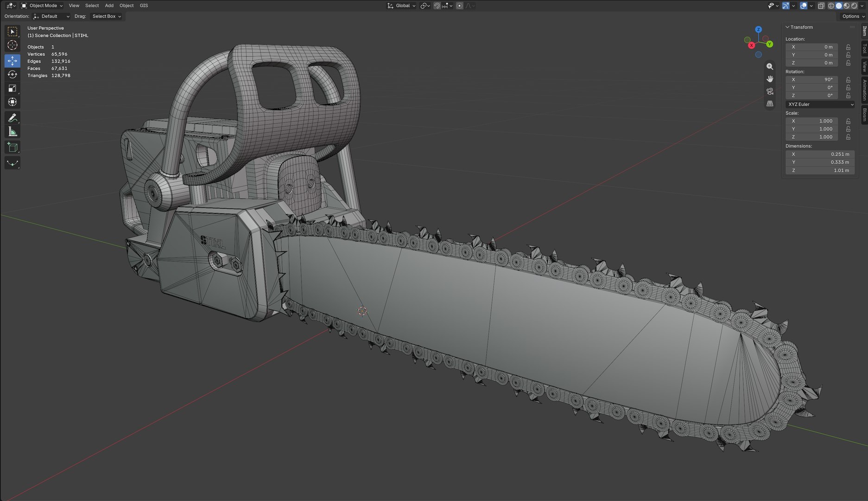Select the Add Cube tool
868x501 pixels.
(13, 148)
